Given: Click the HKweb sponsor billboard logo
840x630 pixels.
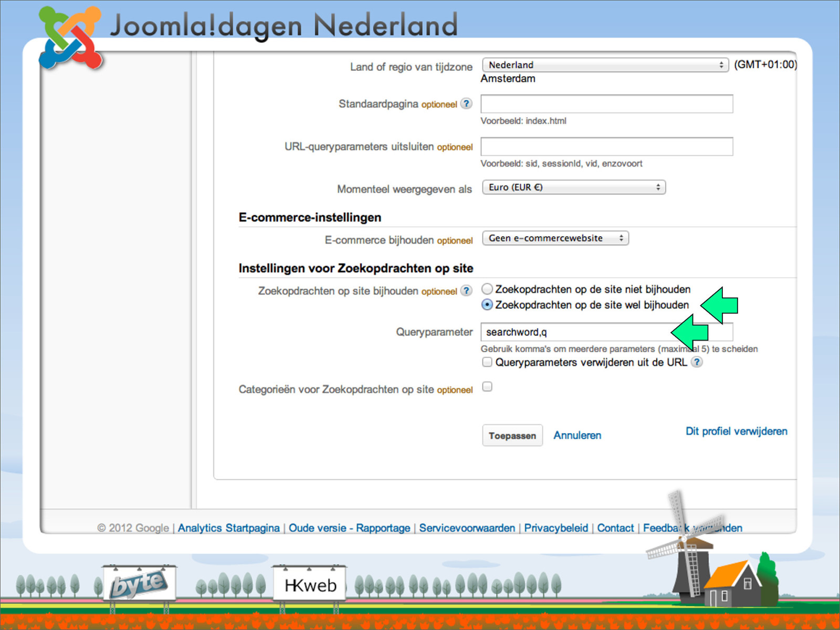Looking at the screenshot, I should [310, 584].
